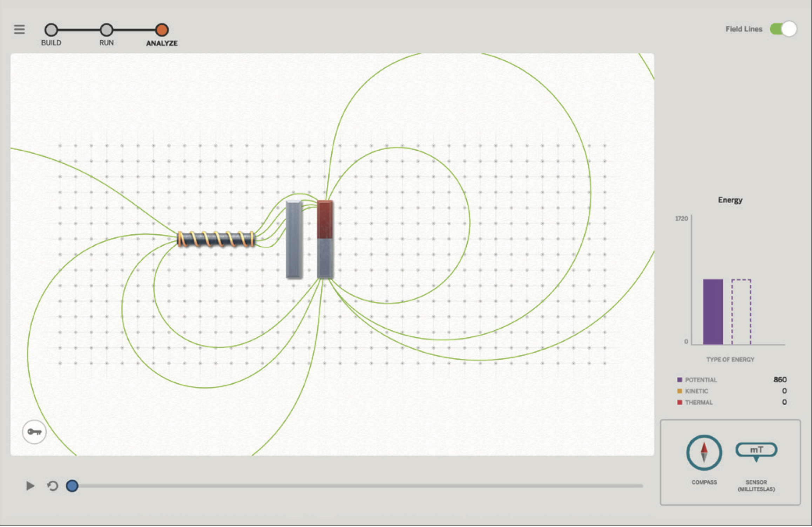This screenshot has height=527, width=812.
Task: Click the blue timeline slider handle
Action: [x=72, y=486]
